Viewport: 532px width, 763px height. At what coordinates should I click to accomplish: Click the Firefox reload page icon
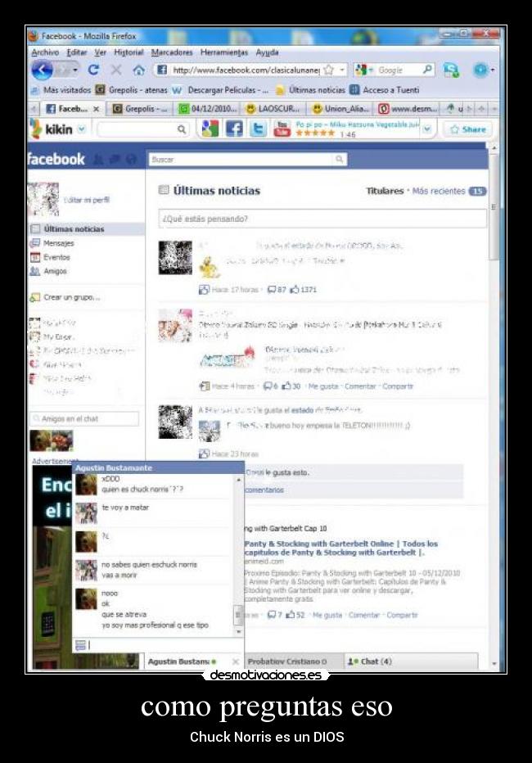pos(93,70)
